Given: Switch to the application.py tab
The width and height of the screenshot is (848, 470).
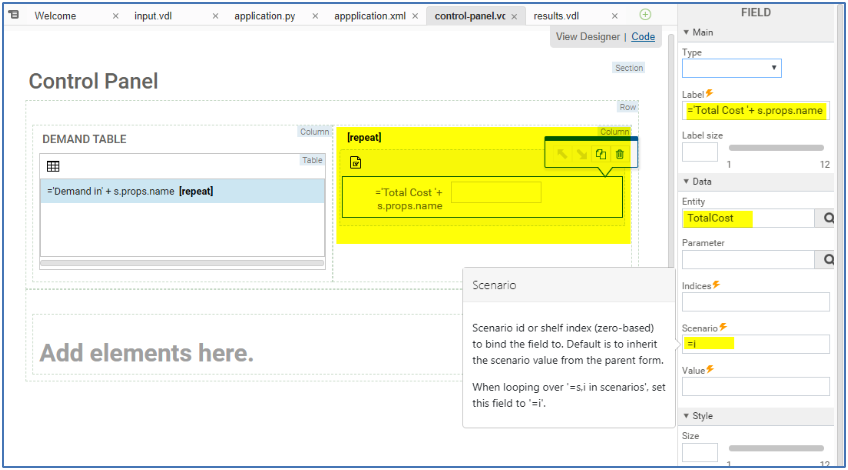Looking at the screenshot, I should point(264,16).
